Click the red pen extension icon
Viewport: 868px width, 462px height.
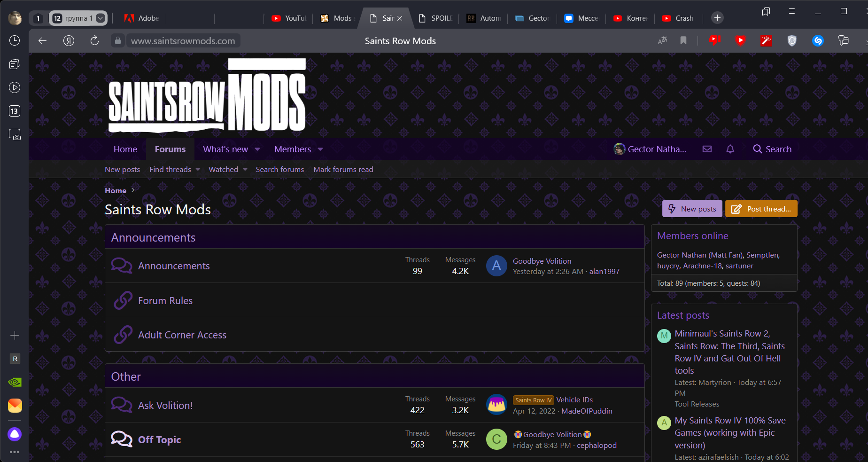coord(766,41)
